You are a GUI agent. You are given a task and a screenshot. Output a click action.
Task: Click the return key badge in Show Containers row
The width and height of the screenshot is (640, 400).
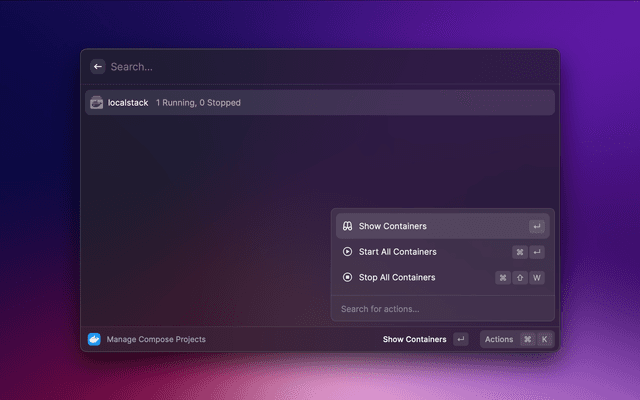pos(537,226)
